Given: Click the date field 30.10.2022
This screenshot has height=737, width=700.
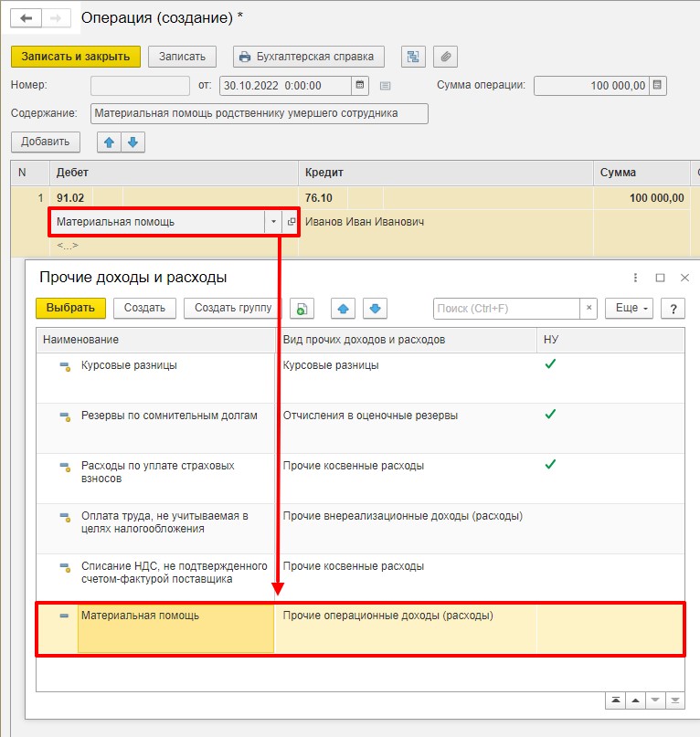Looking at the screenshot, I should pos(285,86).
